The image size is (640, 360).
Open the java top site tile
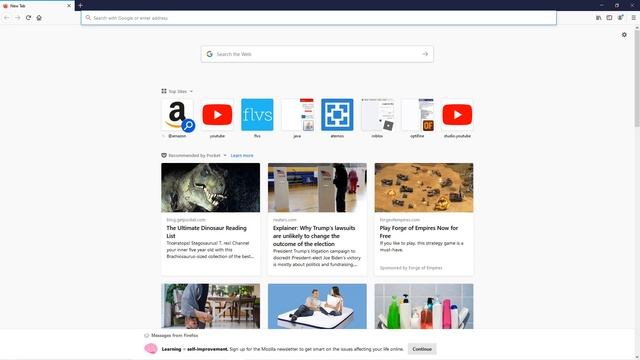pos(297,115)
